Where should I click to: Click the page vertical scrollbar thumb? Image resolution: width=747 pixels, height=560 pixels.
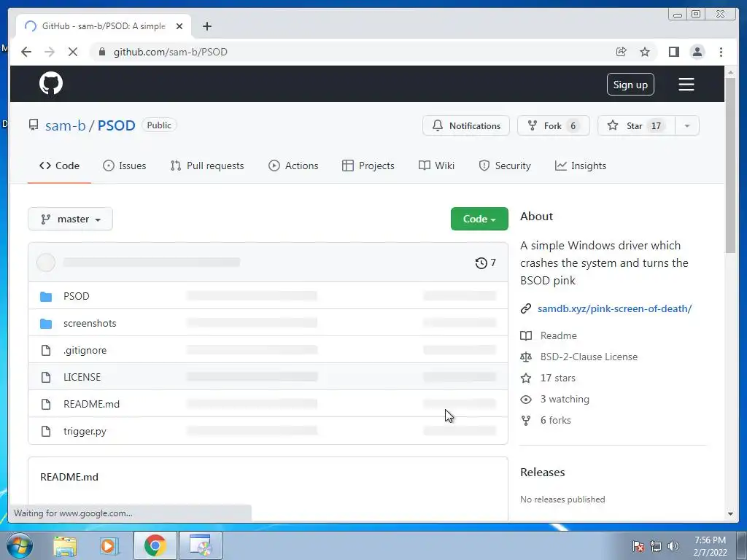(730, 166)
